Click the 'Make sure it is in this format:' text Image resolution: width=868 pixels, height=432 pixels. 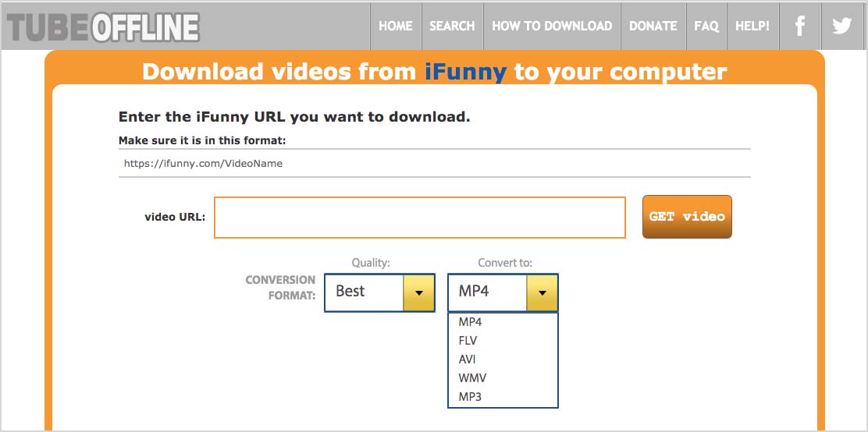[202, 141]
